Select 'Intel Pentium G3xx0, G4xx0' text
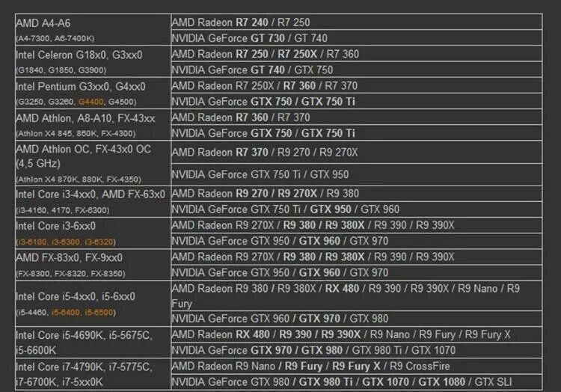The width and height of the screenshot is (561, 392). pyautogui.click(x=81, y=87)
